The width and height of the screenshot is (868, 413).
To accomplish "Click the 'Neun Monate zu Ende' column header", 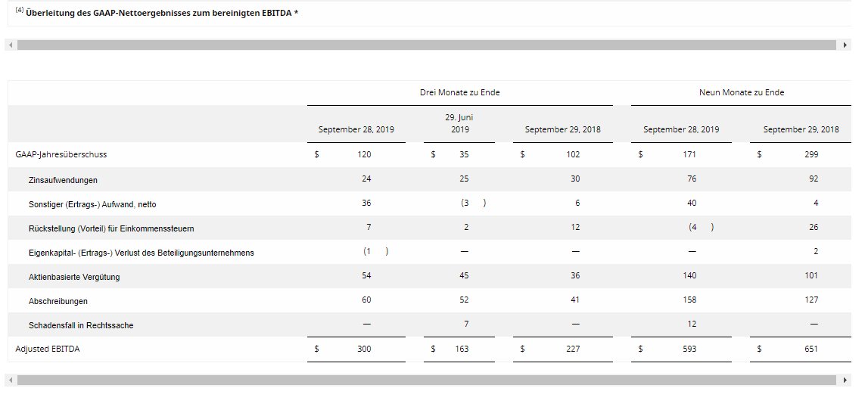I will tap(741, 92).
